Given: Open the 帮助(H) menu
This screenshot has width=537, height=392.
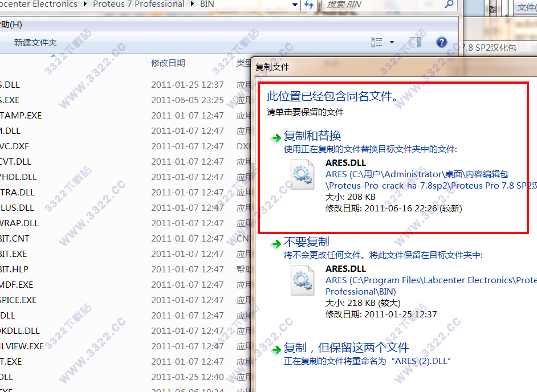Looking at the screenshot, I should point(11,24).
